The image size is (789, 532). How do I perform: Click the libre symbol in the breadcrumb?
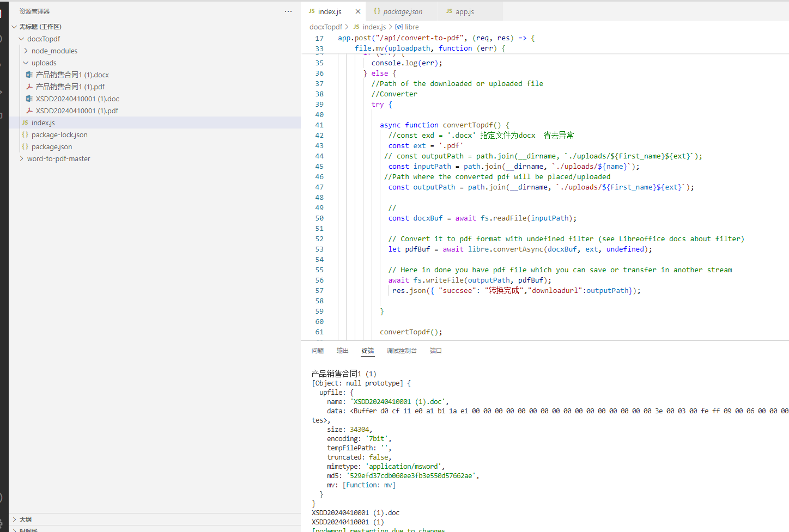pyautogui.click(x=411, y=27)
